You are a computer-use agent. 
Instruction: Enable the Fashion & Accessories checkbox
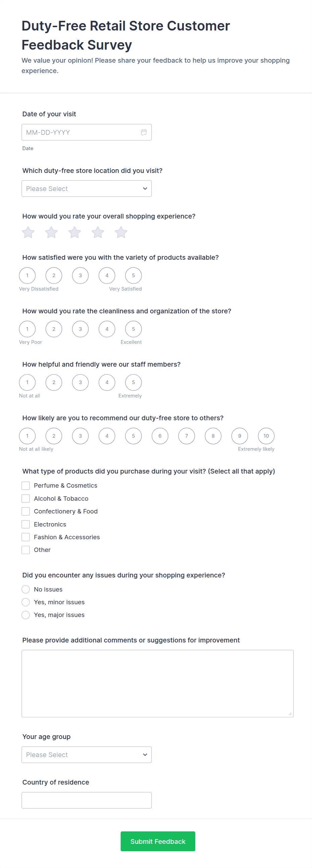tap(25, 537)
